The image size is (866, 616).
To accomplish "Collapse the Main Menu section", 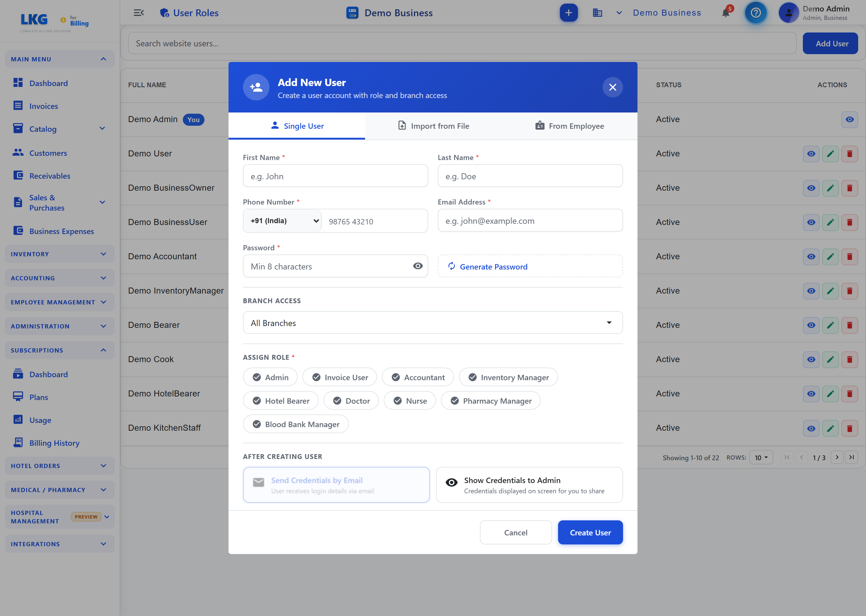I will pyautogui.click(x=60, y=59).
